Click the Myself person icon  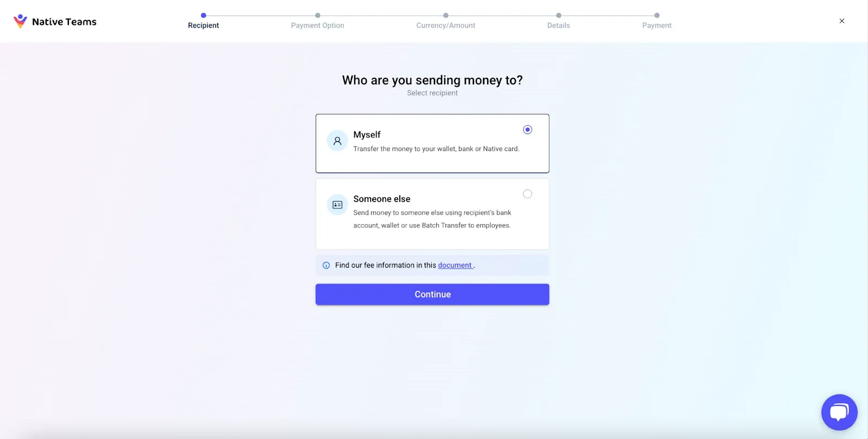click(x=337, y=141)
